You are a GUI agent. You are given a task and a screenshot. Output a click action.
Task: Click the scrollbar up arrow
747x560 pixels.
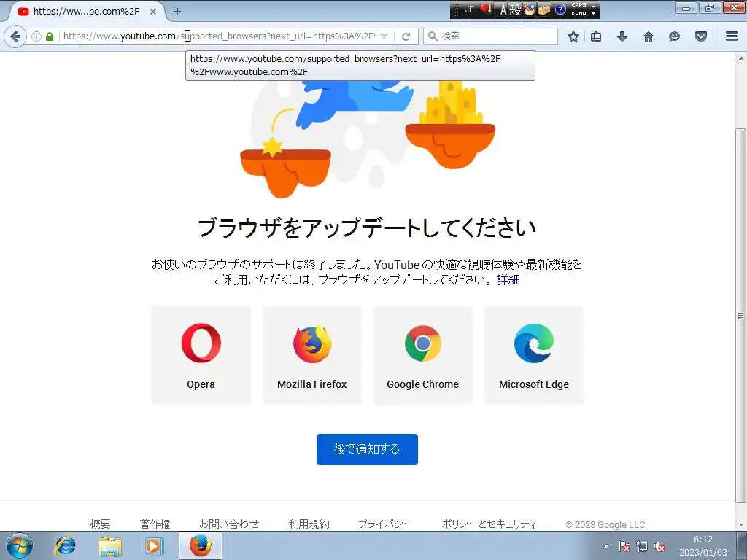pos(741,58)
